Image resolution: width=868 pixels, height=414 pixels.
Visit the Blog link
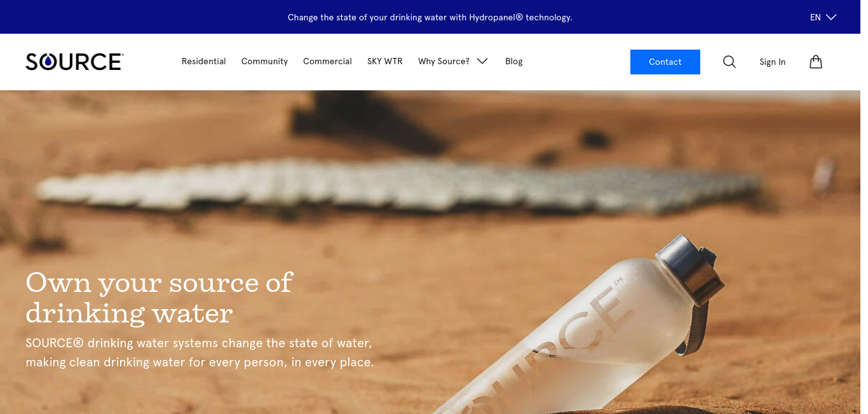click(x=514, y=62)
